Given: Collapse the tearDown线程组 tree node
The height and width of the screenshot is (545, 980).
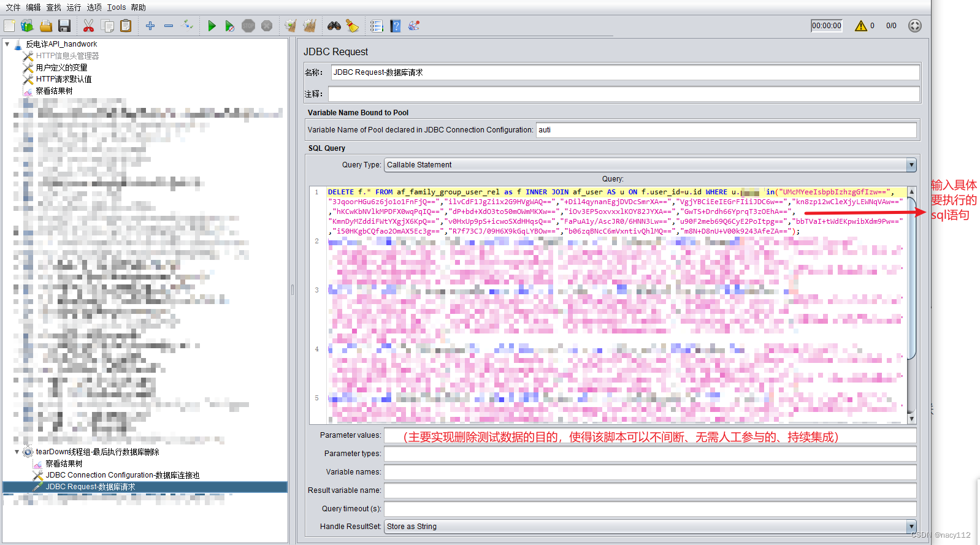Looking at the screenshot, I should tap(17, 452).
